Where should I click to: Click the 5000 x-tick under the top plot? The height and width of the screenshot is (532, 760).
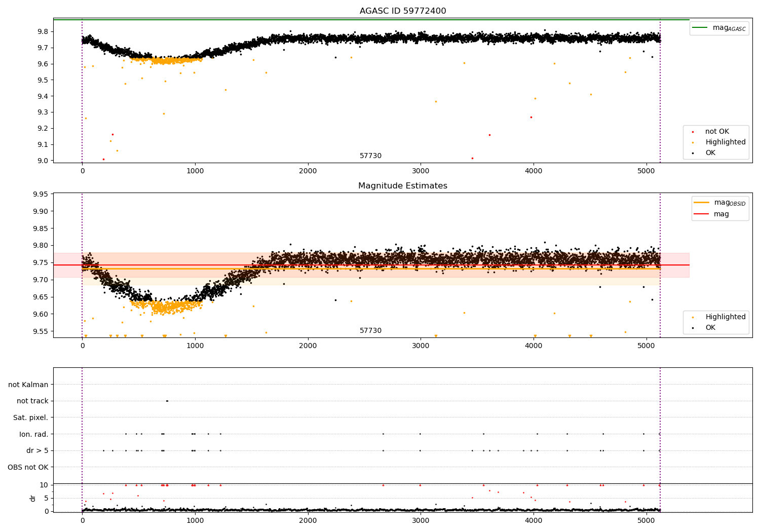[x=647, y=171]
